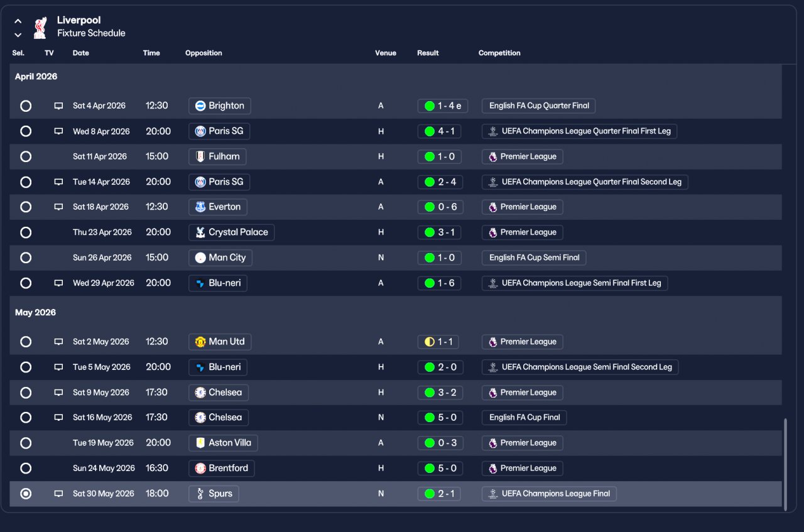This screenshot has width=804, height=532.
Task: Open Man Utd opposition team button
Action: click(220, 342)
